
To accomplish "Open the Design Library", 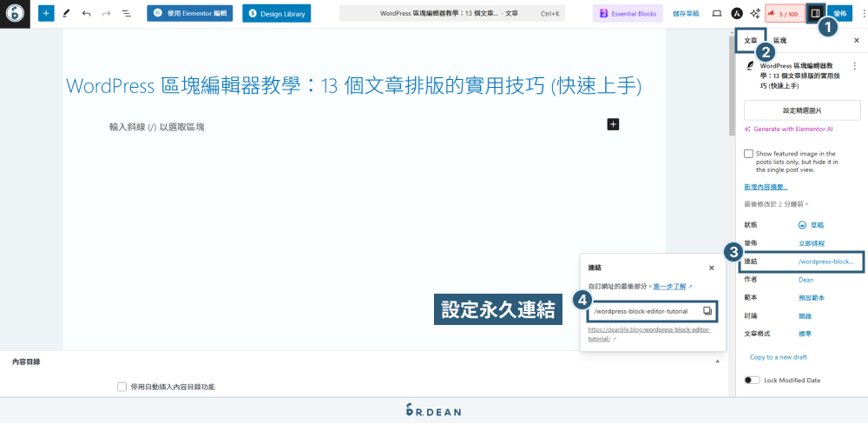I will coord(277,13).
